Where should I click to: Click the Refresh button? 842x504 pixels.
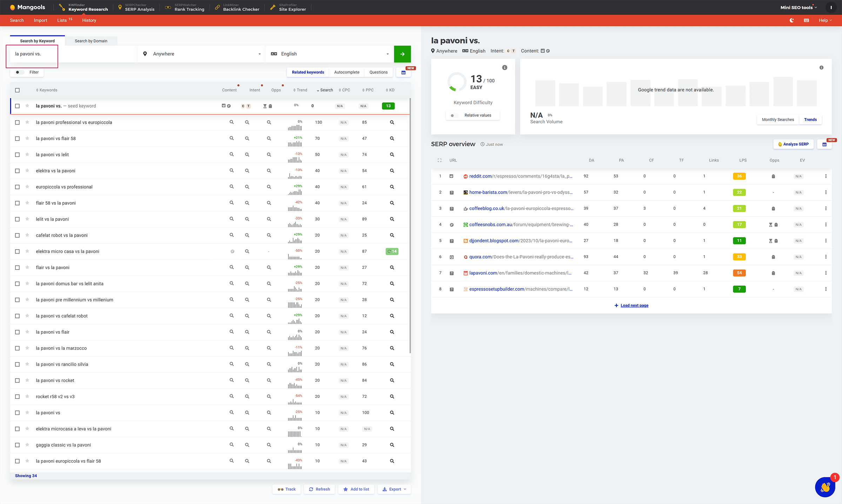pos(319,489)
